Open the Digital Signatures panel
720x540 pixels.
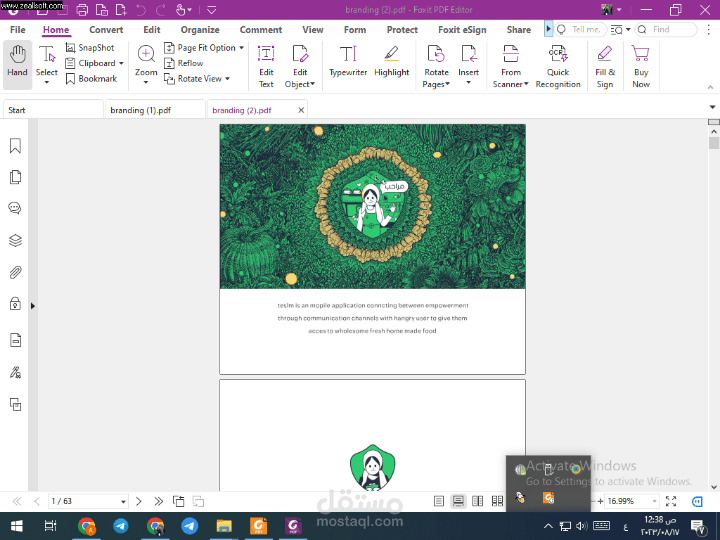(x=15, y=372)
